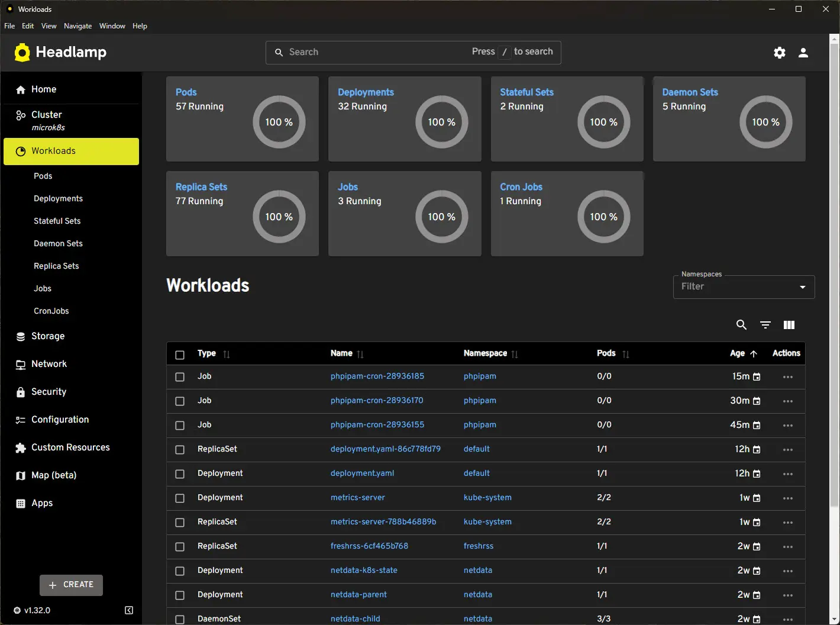
Task: Expand the Configuration sidebar section
Action: click(60, 420)
